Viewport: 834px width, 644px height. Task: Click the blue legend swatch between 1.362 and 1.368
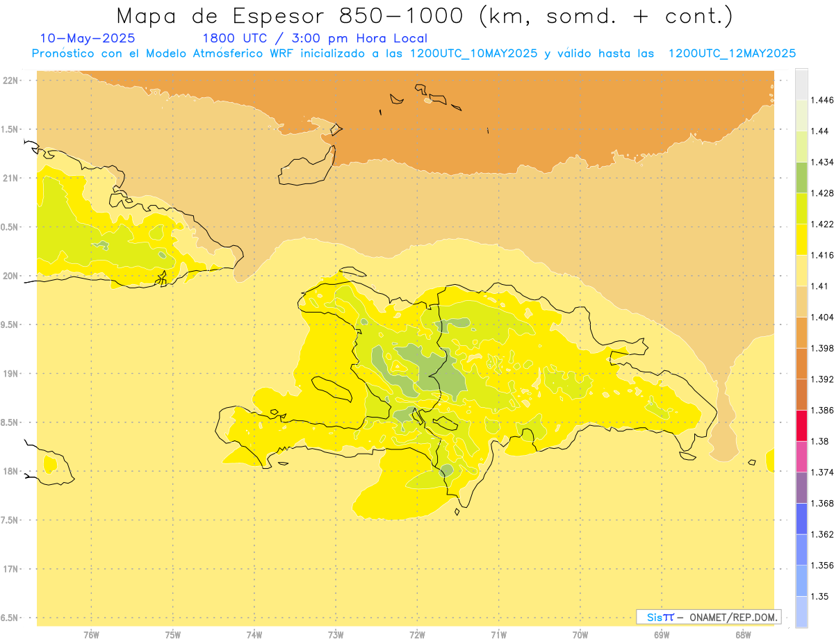coord(801,518)
